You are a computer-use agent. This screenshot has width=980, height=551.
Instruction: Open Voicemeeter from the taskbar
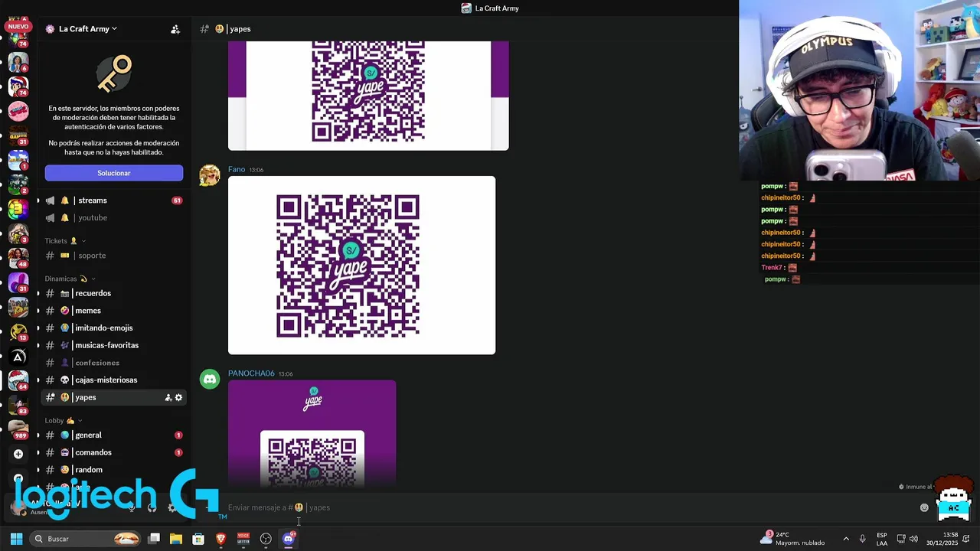click(243, 539)
